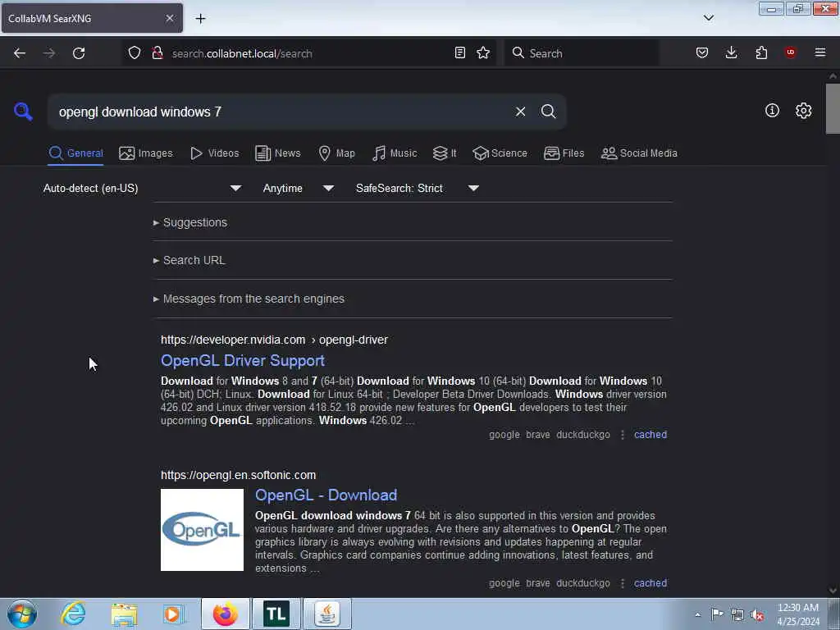Image resolution: width=840 pixels, height=630 pixels.
Task: Click the muted volume tray icon
Action: 757,614
